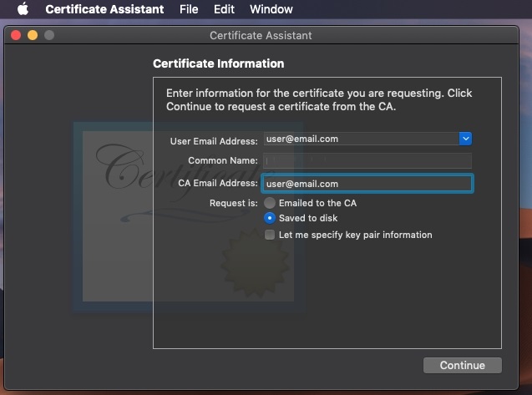Viewport: 532px width, 395px height.
Task: Open the File menu
Action: coord(189,9)
